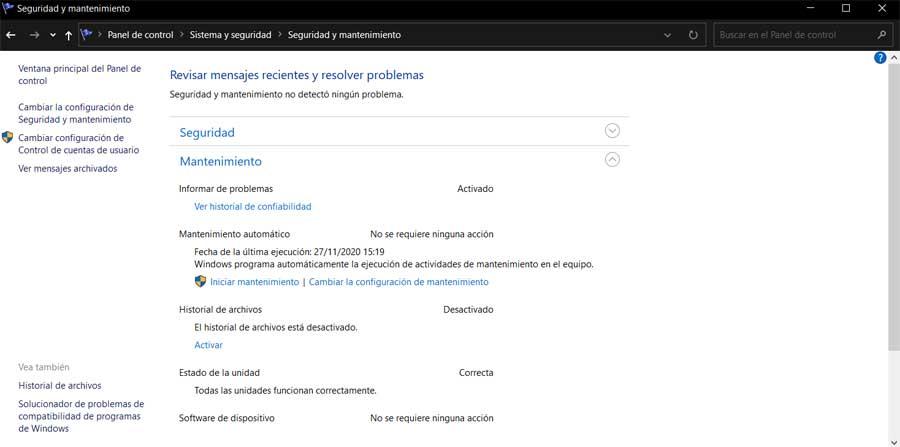The image size is (900, 447).
Task: Select Panel de control breadcrumb
Action: click(141, 35)
